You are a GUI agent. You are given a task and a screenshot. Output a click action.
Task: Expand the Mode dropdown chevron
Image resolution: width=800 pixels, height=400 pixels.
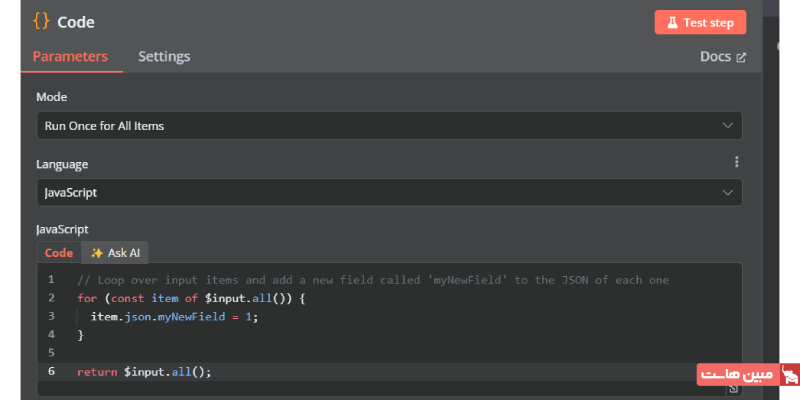tap(727, 126)
